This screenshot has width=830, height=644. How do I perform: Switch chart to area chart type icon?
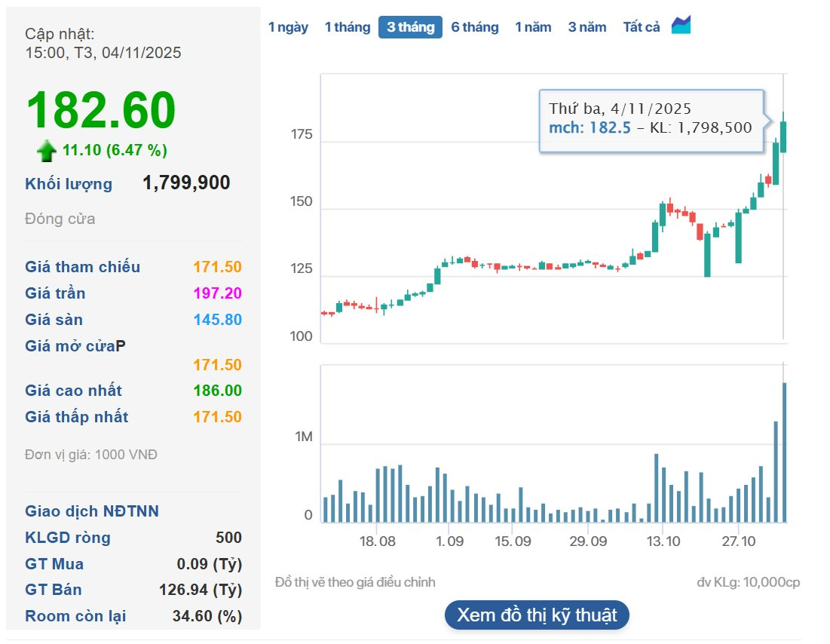pyautogui.click(x=681, y=26)
